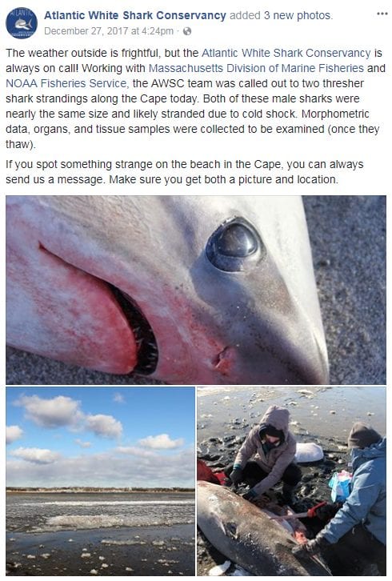Click the shark's eye in the top photo
Viewport: 392px width, 581px height.
click(233, 246)
